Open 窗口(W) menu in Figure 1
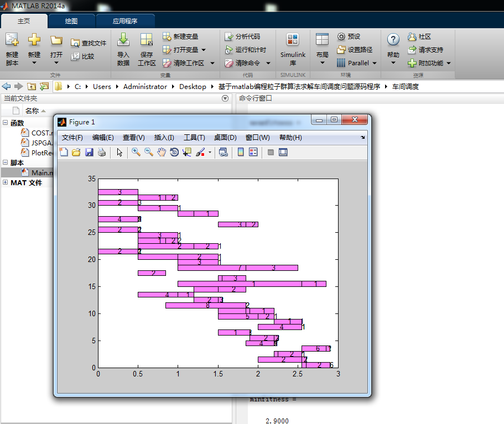Image resolution: width=504 pixels, height=424 pixels. pyautogui.click(x=257, y=138)
